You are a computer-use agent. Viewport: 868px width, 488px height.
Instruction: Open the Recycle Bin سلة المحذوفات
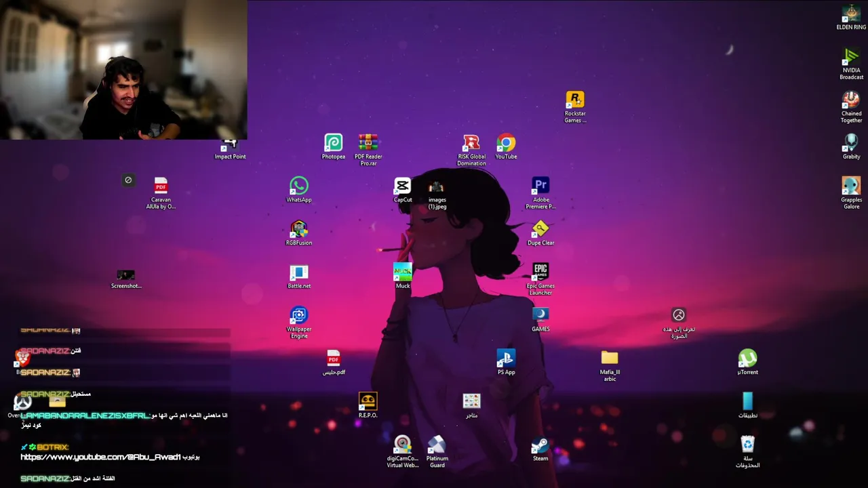point(747,451)
